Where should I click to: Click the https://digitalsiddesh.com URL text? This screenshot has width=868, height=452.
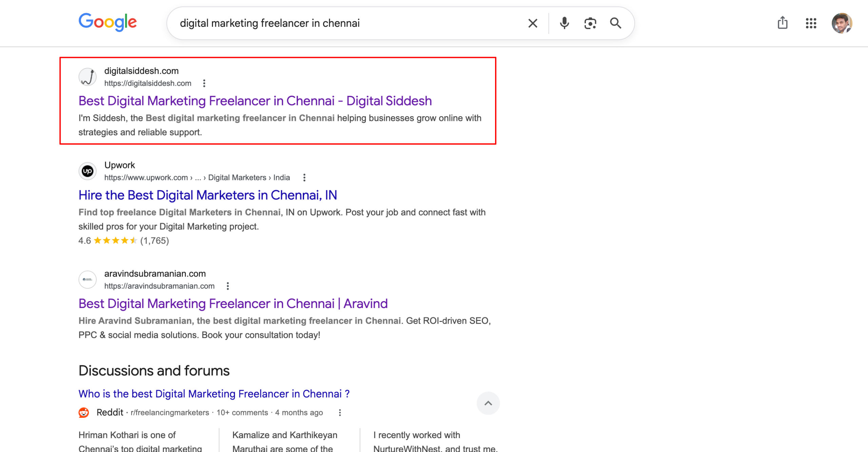pyautogui.click(x=148, y=83)
